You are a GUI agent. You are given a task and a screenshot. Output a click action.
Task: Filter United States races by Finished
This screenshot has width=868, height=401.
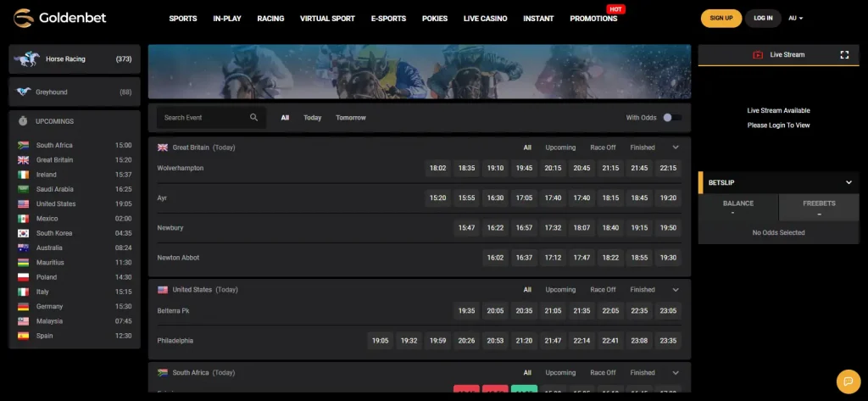click(643, 290)
